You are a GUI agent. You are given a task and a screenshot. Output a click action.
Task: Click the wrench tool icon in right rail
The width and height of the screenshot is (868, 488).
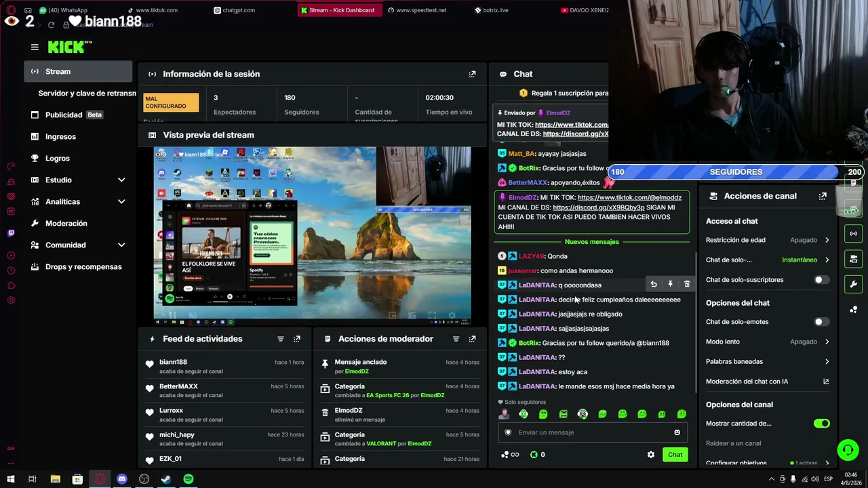coord(853,284)
